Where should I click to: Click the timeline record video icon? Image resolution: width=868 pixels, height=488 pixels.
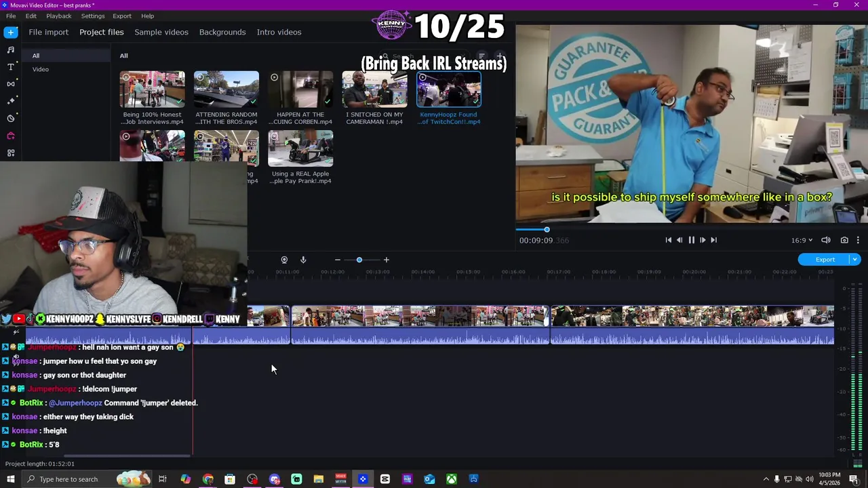click(x=284, y=260)
